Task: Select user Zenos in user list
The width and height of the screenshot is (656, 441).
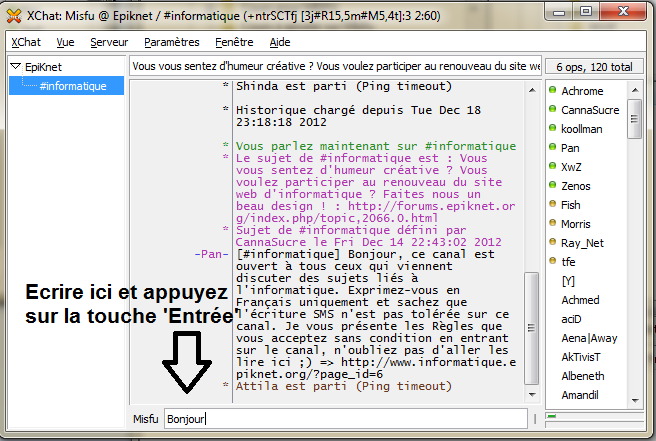Action: pos(576,186)
